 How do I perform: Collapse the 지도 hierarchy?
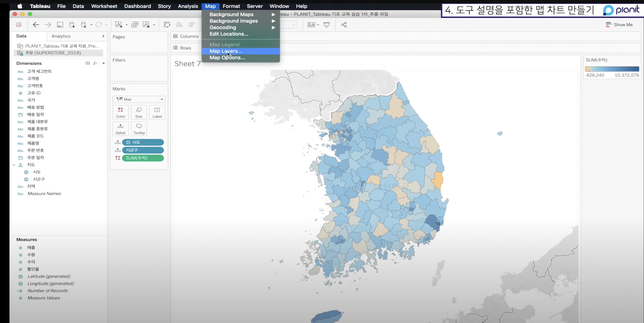[14, 165]
